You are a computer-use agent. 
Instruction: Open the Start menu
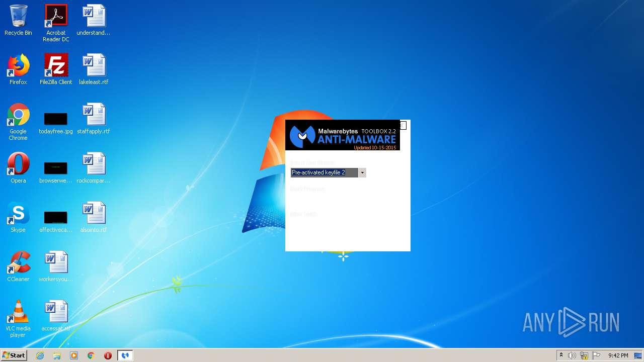click(14, 355)
